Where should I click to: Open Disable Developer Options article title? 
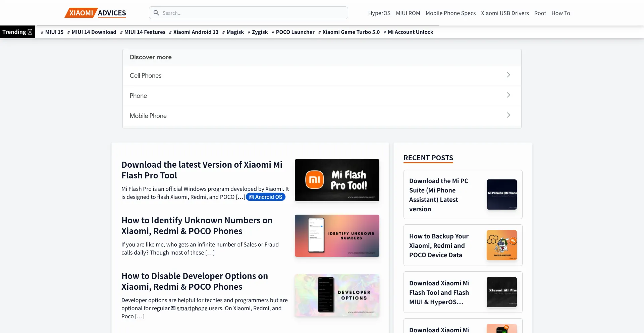[195, 281]
